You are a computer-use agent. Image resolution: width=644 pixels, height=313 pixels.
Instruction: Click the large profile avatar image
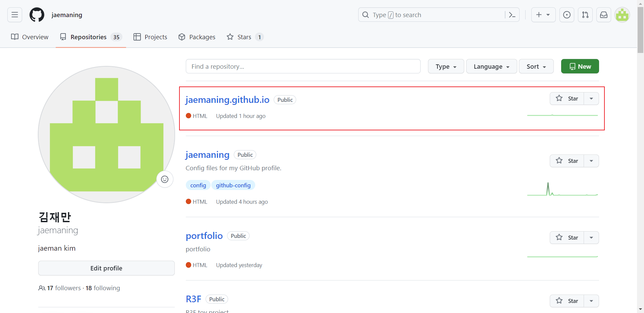pyautogui.click(x=106, y=134)
